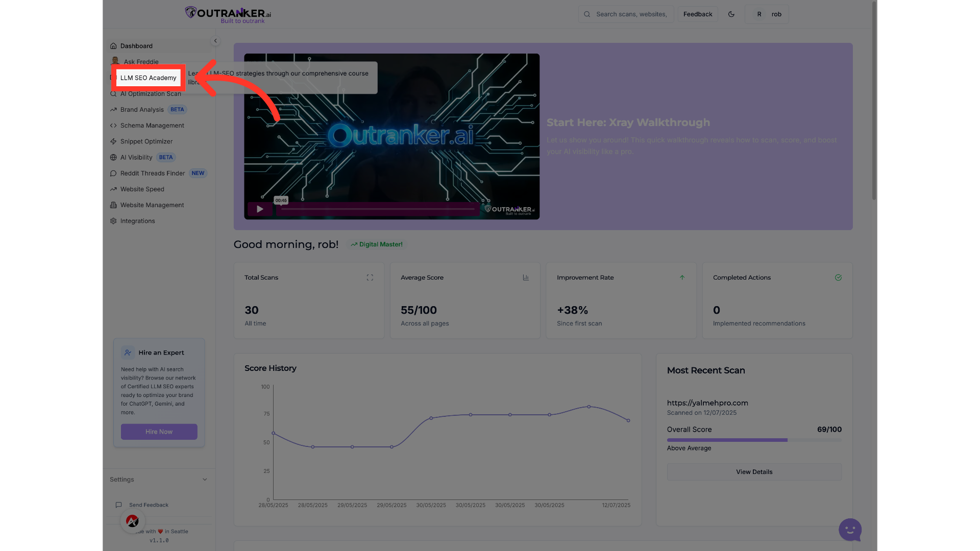Image resolution: width=980 pixels, height=551 pixels.
Task: Click View Details for recent scan
Action: [x=754, y=472]
